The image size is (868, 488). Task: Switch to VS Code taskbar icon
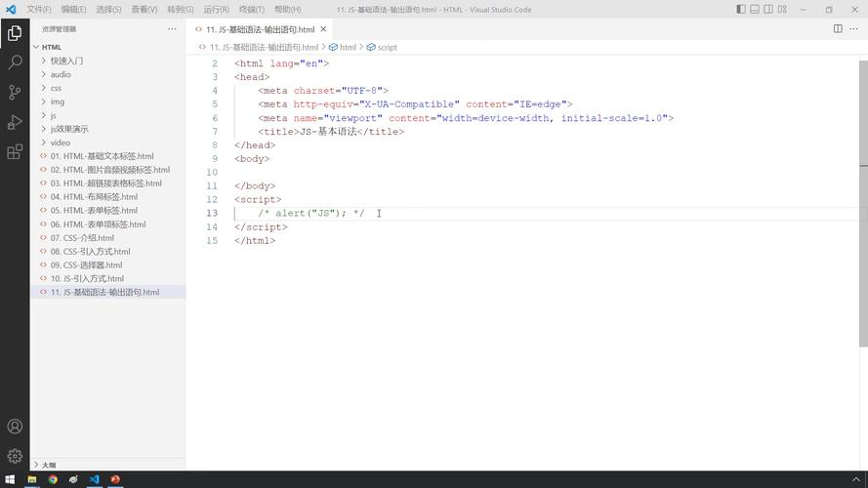coord(94,479)
